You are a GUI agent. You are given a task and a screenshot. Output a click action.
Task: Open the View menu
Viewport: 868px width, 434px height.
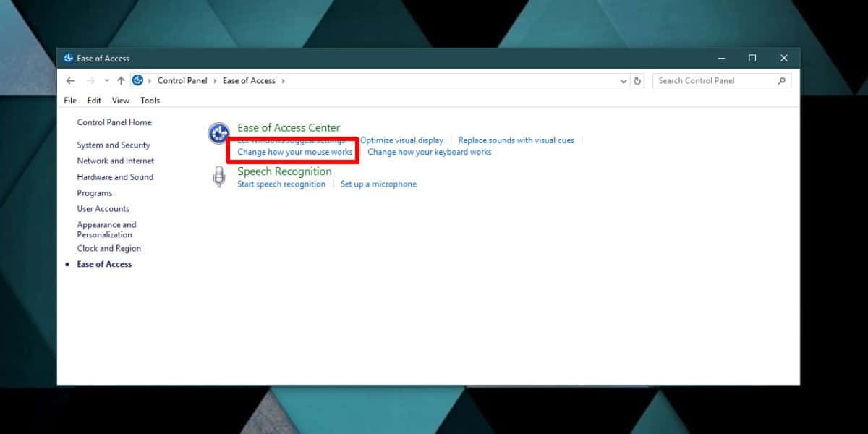[x=121, y=101]
